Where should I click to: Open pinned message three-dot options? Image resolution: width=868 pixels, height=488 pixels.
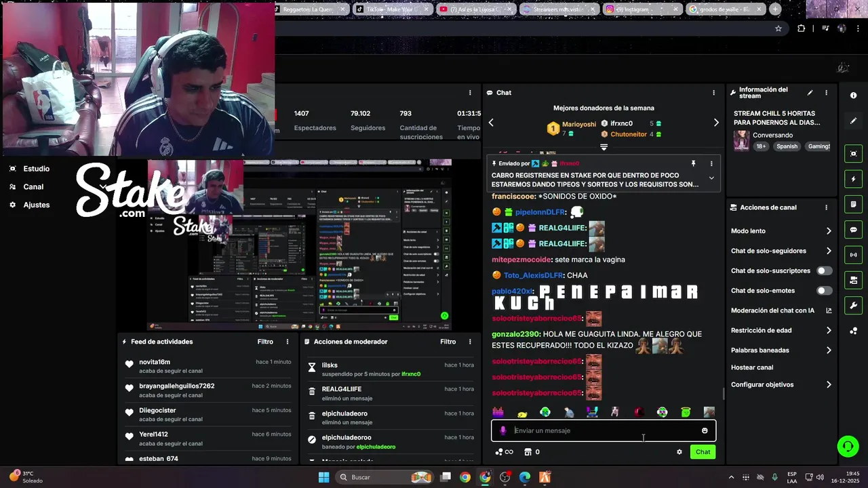pos(711,163)
